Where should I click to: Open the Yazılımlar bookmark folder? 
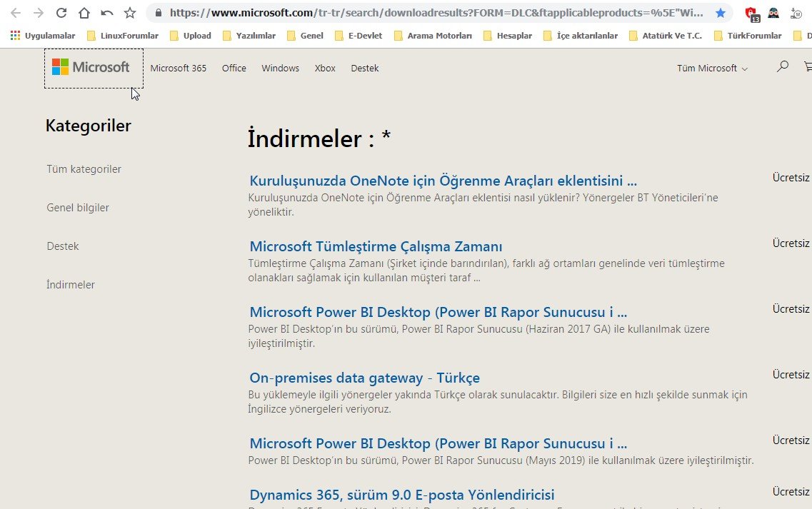point(249,35)
